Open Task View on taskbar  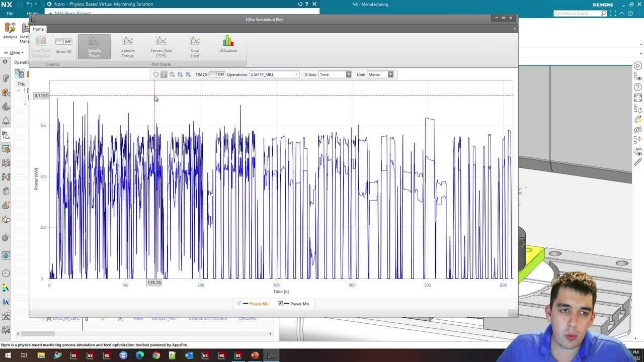tap(24, 355)
